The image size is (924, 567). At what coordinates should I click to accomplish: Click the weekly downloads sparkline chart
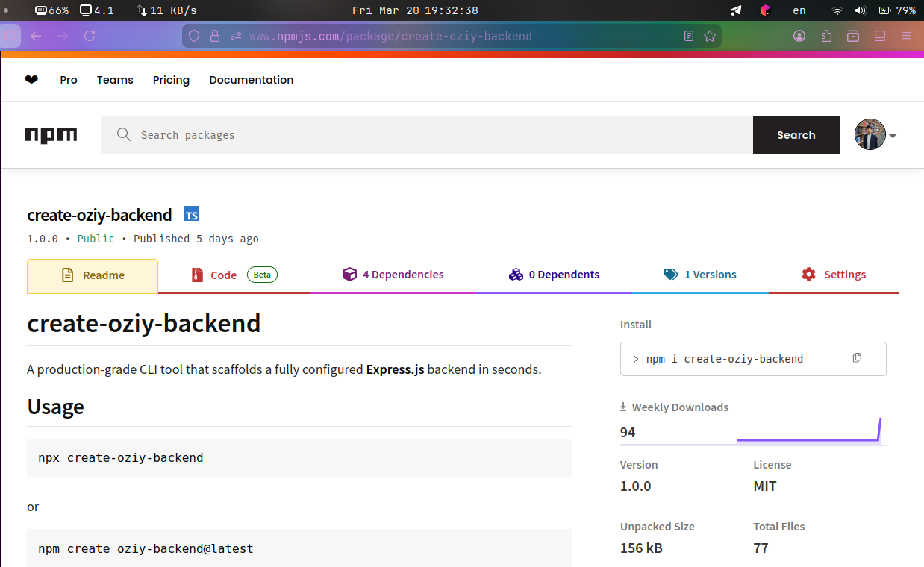(x=809, y=431)
